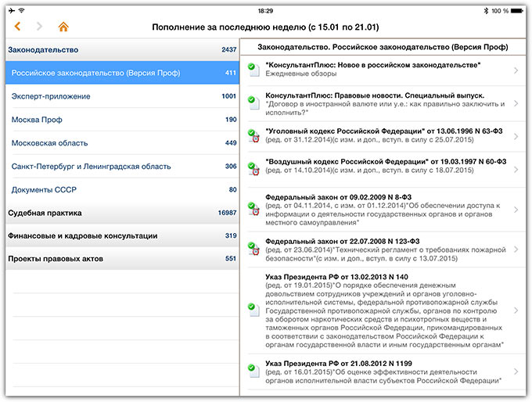The height and width of the screenshot is (402, 532).
Task: Tap document icon of Уголовный кодекс entry
Action: [x=253, y=136]
